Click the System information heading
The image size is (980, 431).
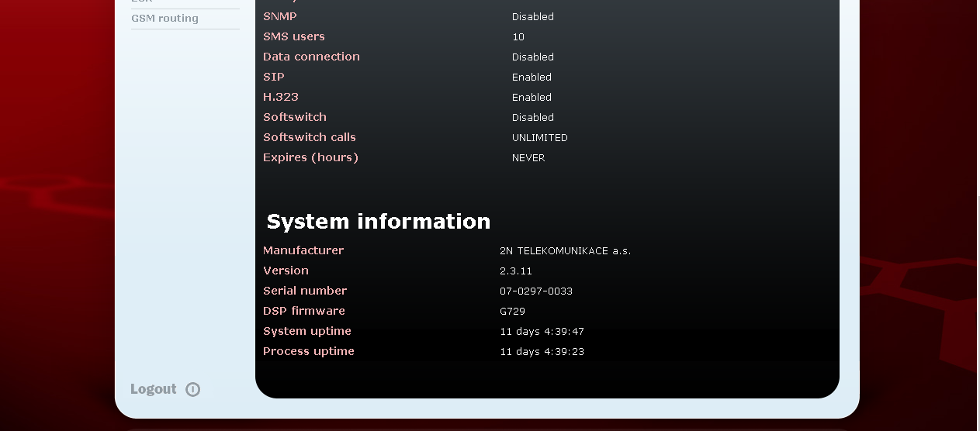[x=378, y=222]
